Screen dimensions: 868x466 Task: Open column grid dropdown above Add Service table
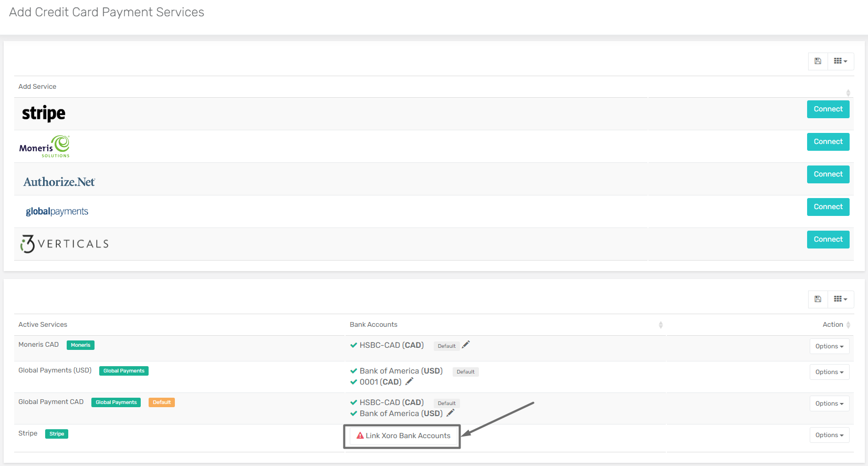click(x=841, y=61)
